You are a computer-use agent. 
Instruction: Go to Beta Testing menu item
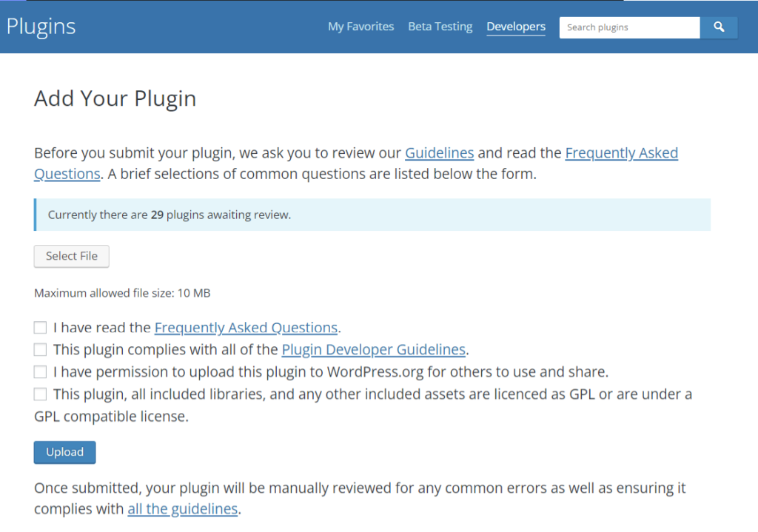(x=440, y=27)
